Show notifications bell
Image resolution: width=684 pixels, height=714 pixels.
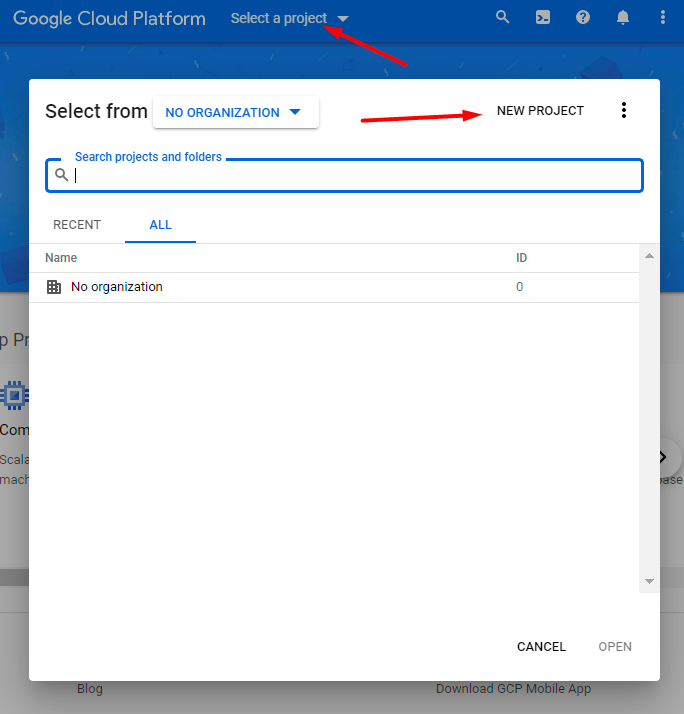tap(623, 17)
